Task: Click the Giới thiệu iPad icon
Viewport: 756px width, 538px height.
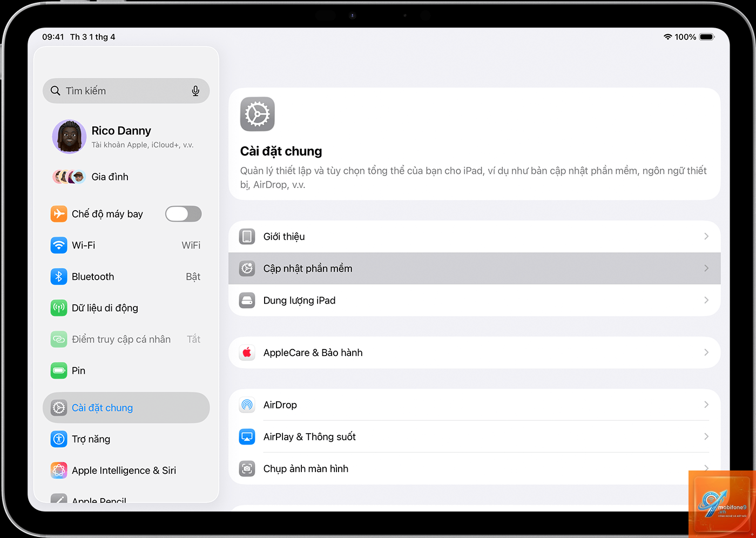Action: pyautogui.click(x=247, y=237)
